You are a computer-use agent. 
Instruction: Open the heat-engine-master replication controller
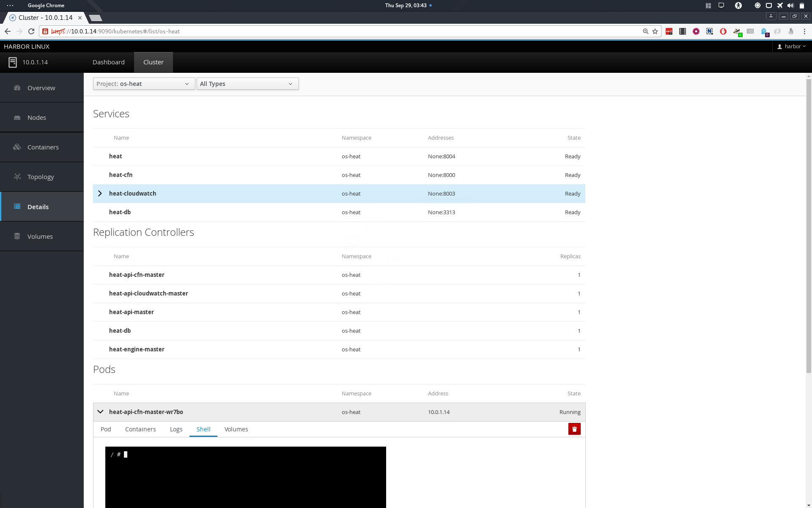[x=137, y=349]
